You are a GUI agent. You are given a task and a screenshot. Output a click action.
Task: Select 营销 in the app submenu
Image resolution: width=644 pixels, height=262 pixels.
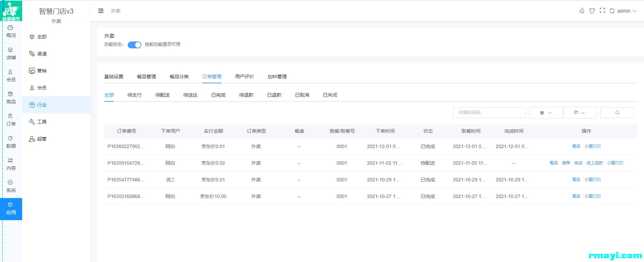point(57,71)
